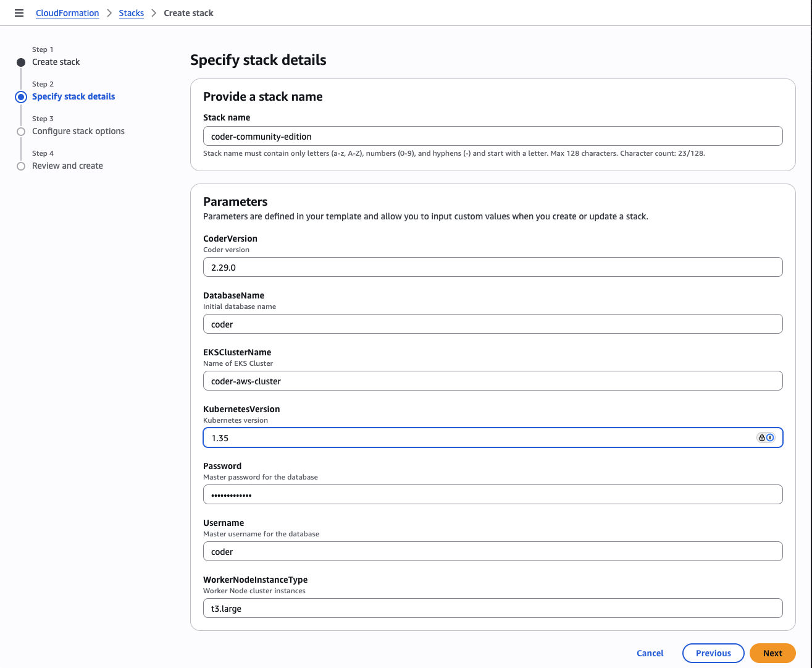This screenshot has width=812, height=668.
Task: Click the Stack name input field
Action: (493, 136)
